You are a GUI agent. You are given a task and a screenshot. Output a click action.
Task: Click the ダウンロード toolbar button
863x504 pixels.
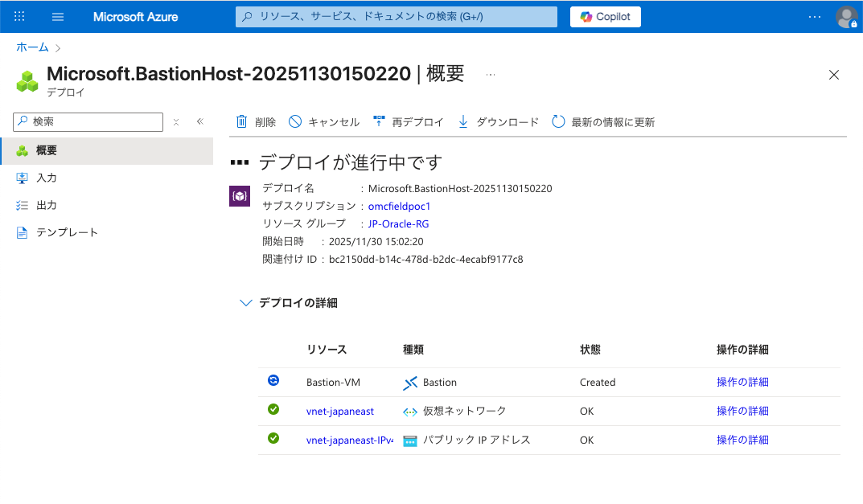point(498,121)
